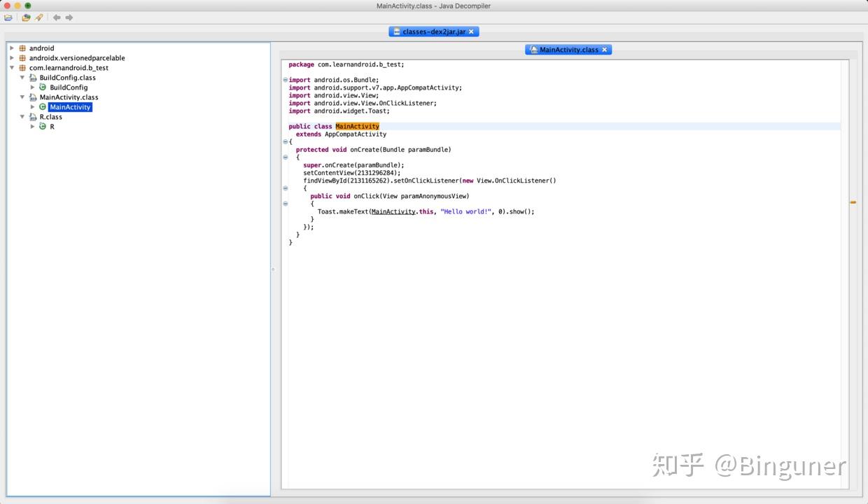Click the Backward navigation arrow
868x504 pixels.
point(57,17)
